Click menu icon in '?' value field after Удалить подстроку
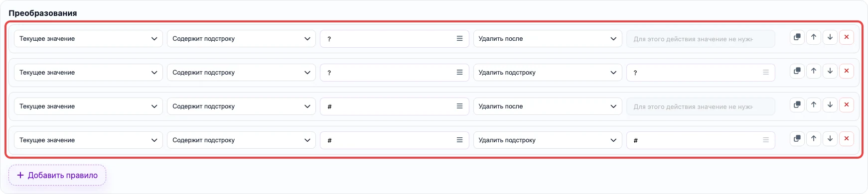The image size is (868, 194). [x=766, y=72]
